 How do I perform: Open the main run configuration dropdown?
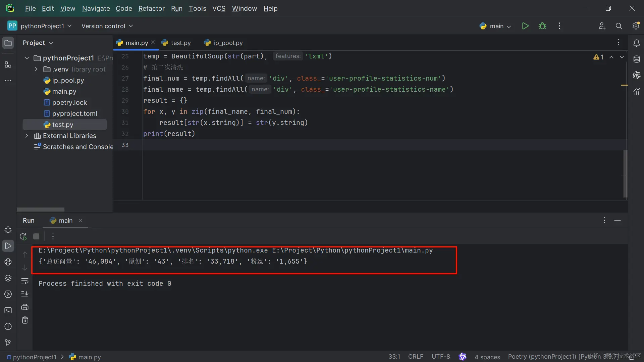[x=495, y=26]
